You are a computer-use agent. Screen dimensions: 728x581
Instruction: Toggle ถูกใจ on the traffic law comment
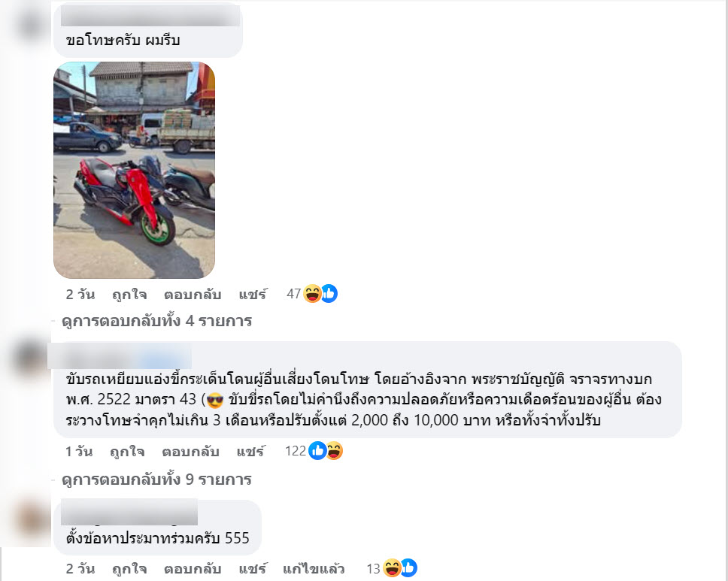tap(127, 452)
